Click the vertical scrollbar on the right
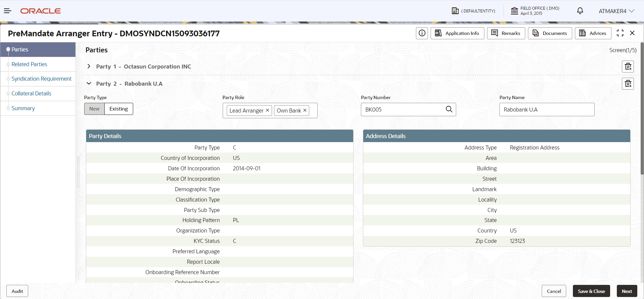 tap(642, 108)
